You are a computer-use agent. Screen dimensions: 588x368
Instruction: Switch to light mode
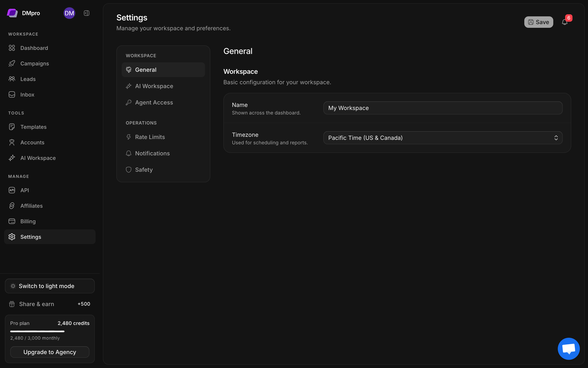[x=50, y=286]
